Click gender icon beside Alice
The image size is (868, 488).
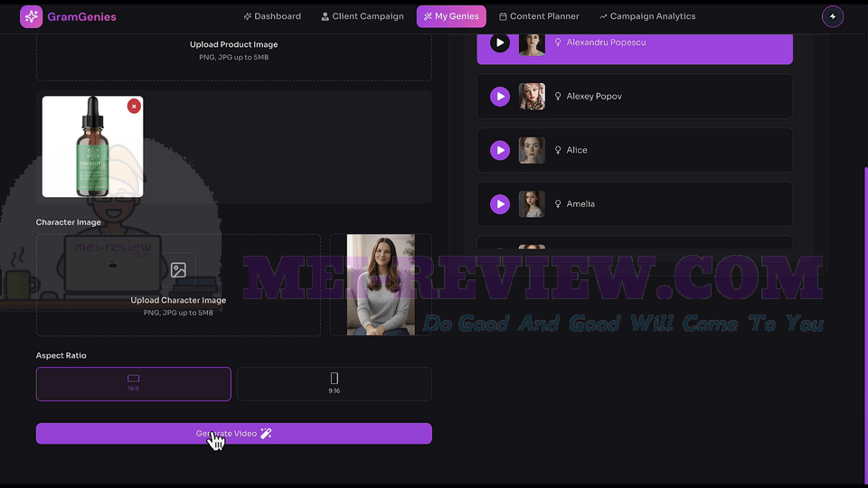point(558,150)
